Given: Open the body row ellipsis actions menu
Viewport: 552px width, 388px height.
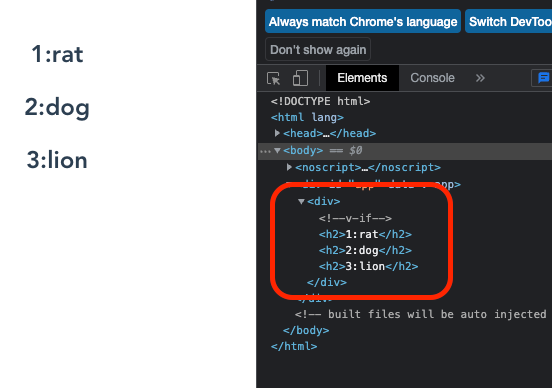Looking at the screenshot, I should [265, 151].
